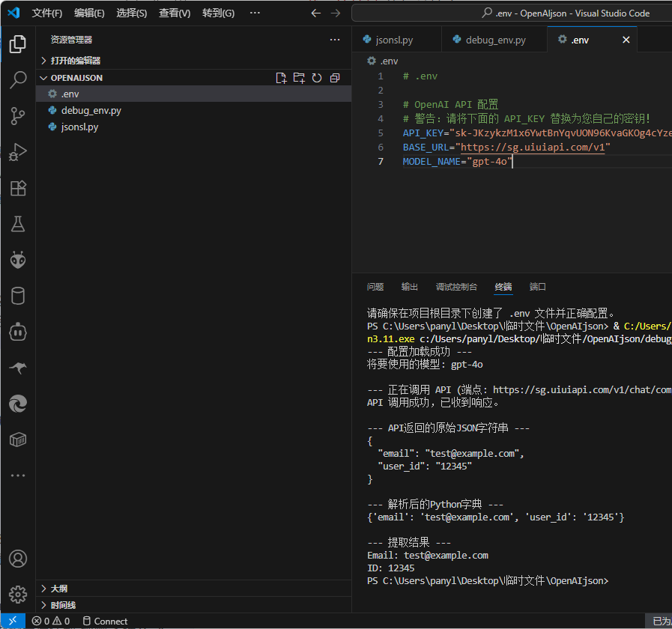Click the New Folder icon in explorer
The image size is (672, 629).
[x=299, y=78]
